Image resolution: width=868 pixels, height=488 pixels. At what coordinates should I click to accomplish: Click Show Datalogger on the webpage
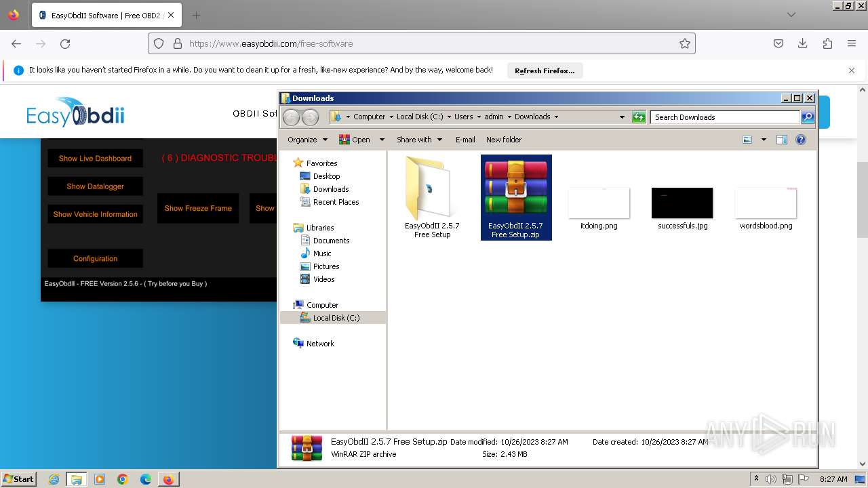click(x=95, y=186)
